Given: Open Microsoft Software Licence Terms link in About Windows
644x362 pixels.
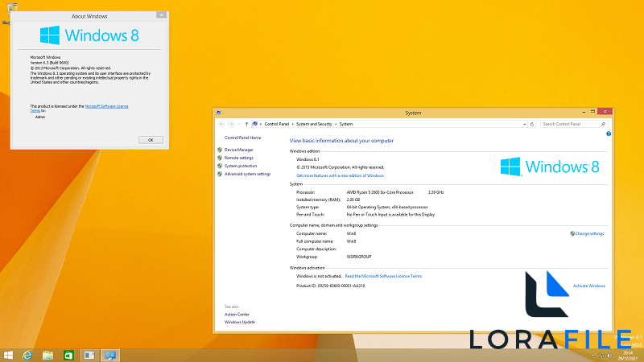Looking at the screenshot, I should click(106, 106).
